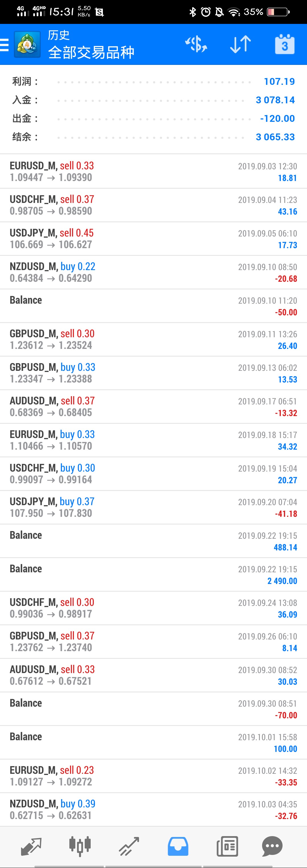307x868 pixels.
Task: Open the hamburger side menu
Action: 4,44
